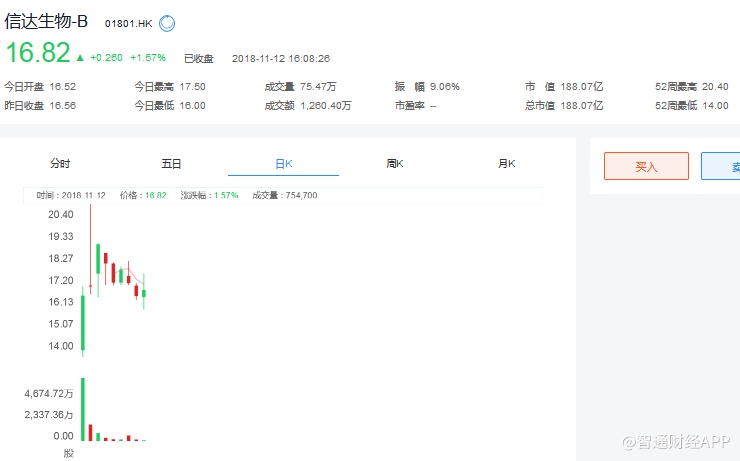
Task: Click the 成交额 value 1,260.40万
Action: pyautogui.click(x=326, y=106)
